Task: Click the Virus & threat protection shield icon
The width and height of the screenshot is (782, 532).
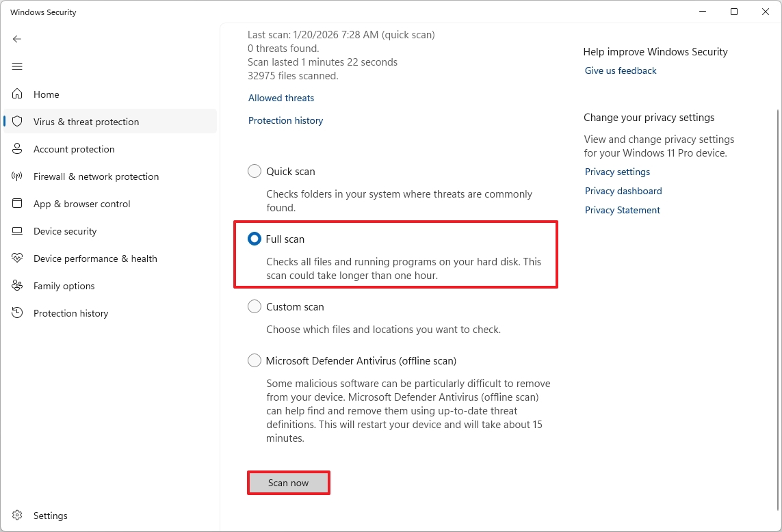Action: coord(16,121)
